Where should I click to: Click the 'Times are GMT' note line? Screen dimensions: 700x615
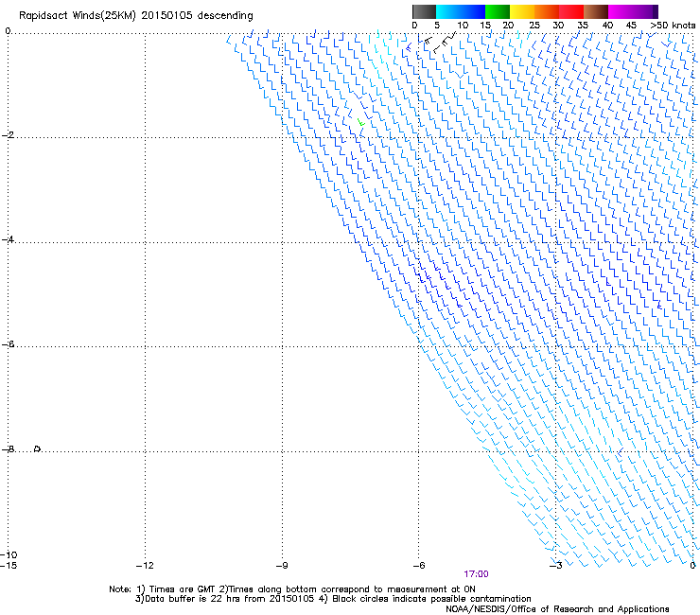(x=292, y=589)
